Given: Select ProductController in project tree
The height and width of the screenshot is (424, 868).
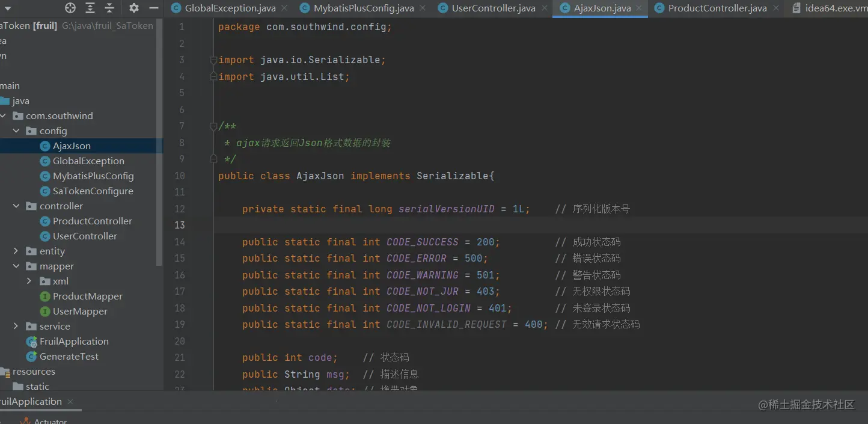Looking at the screenshot, I should [x=93, y=221].
